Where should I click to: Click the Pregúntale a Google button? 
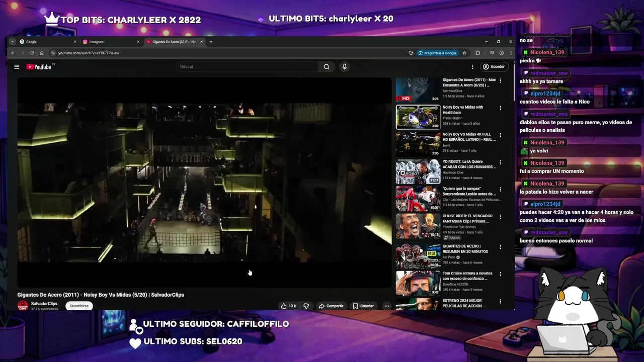pyautogui.click(x=438, y=53)
